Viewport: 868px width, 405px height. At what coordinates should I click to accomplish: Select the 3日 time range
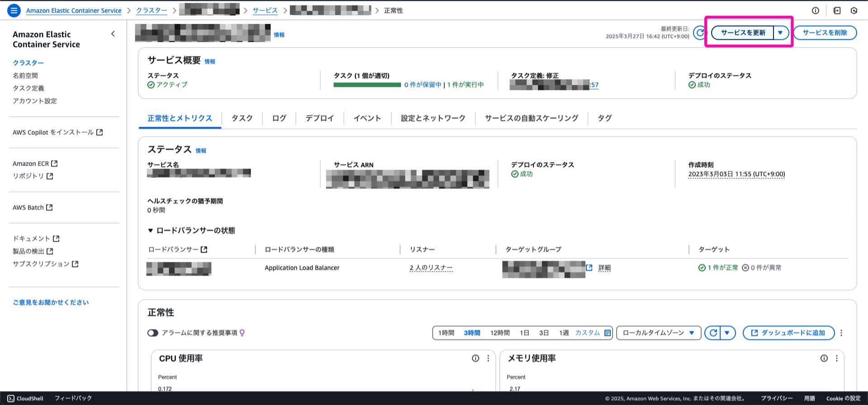[x=544, y=333]
